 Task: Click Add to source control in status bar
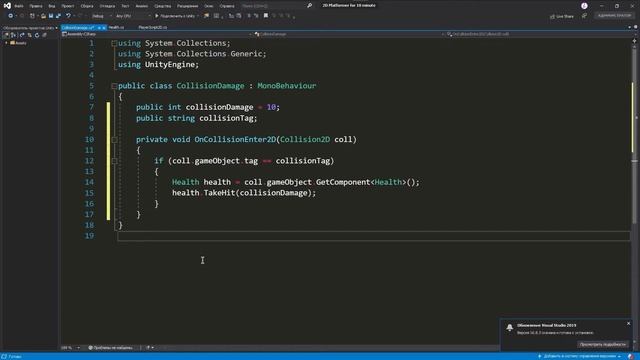tap(580, 356)
